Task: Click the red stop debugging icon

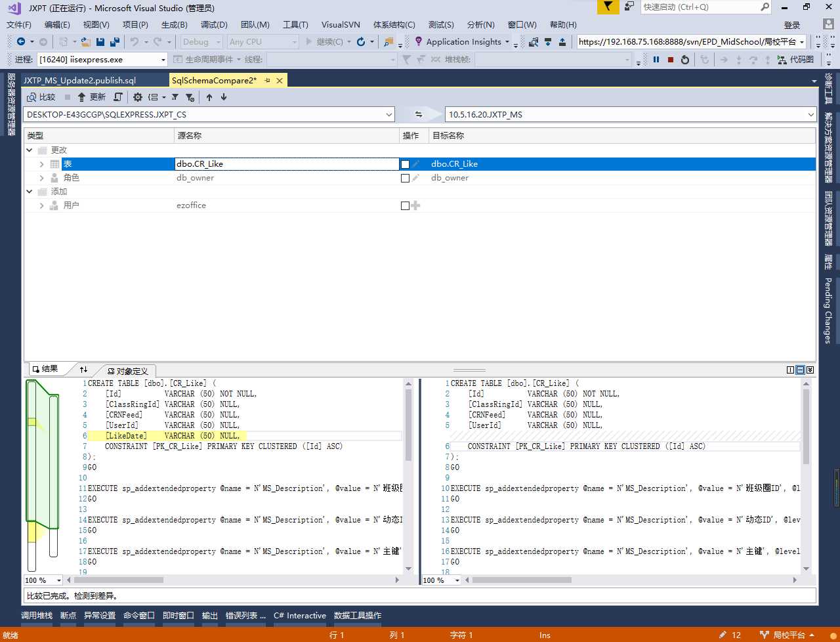Action: [671, 59]
